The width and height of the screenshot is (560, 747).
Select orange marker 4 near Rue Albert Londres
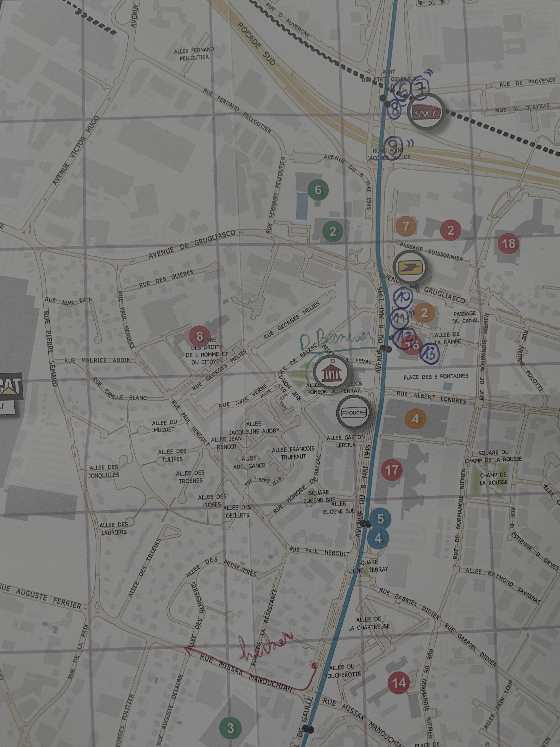tap(416, 419)
